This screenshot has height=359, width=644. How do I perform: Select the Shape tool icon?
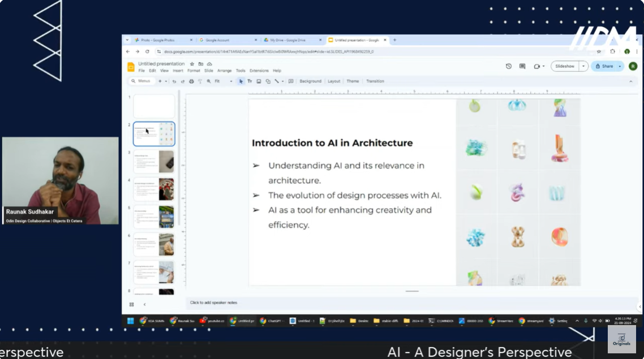tap(268, 81)
